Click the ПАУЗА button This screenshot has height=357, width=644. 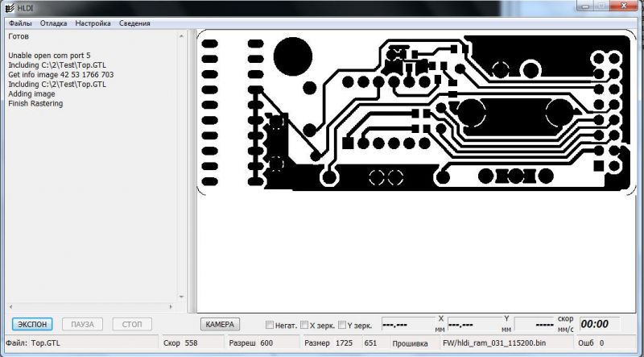click(83, 324)
